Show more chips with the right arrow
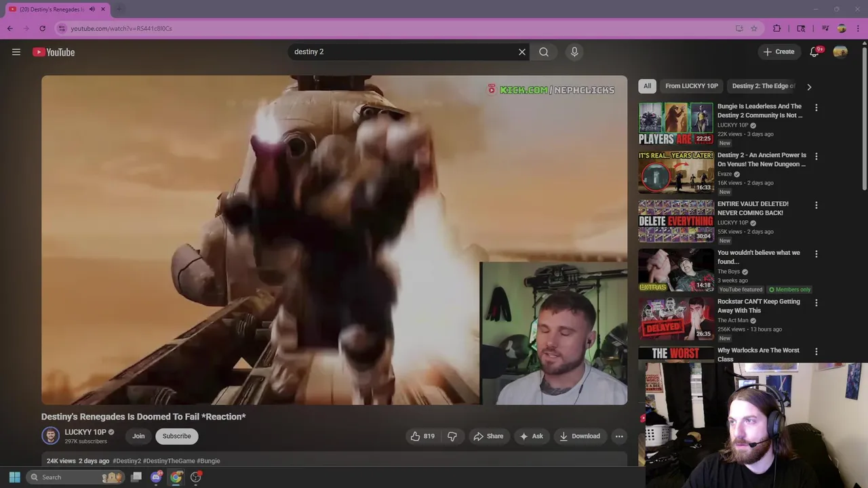Screen dimensions: 868x488 click(x=808, y=87)
